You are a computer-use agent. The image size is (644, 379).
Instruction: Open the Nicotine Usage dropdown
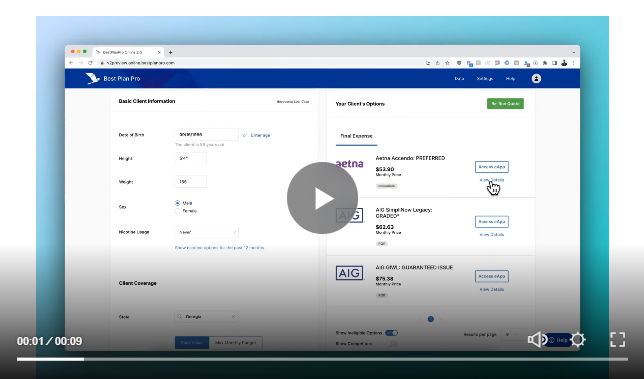coord(206,232)
